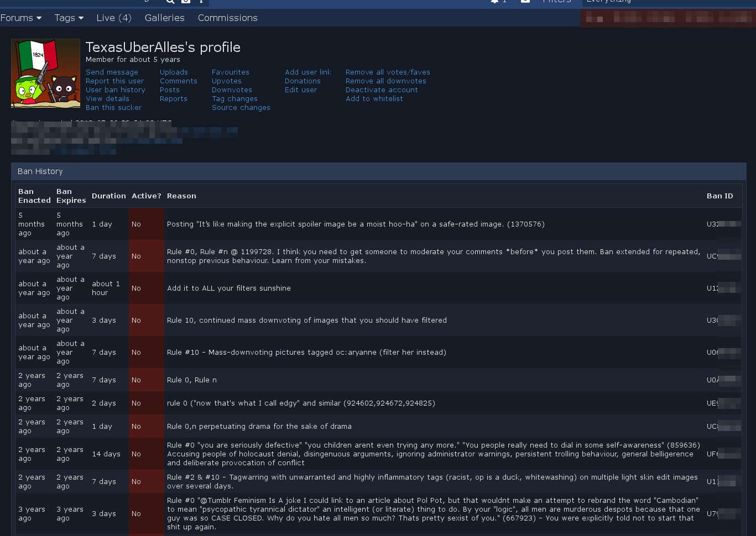Viewport: 756px width, 536px height.
Task: Expand the Tags dropdown menu
Action: pyautogui.click(x=69, y=18)
